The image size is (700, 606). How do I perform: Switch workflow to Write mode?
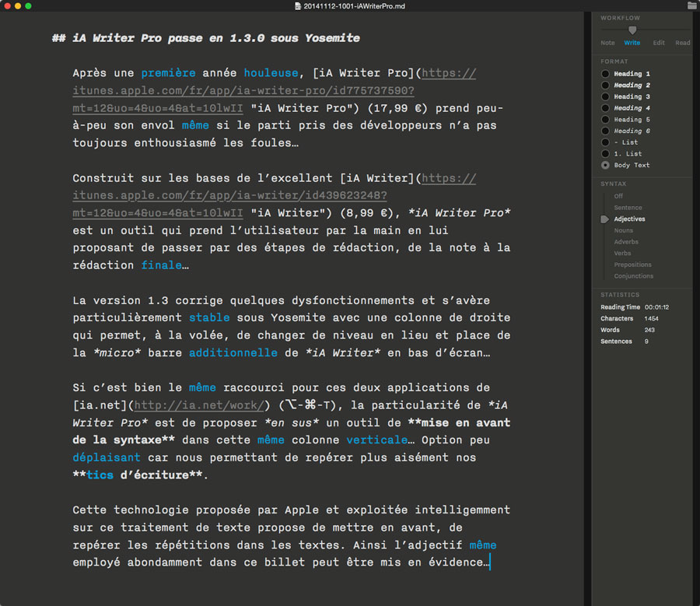pyautogui.click(x=632, y=43)
